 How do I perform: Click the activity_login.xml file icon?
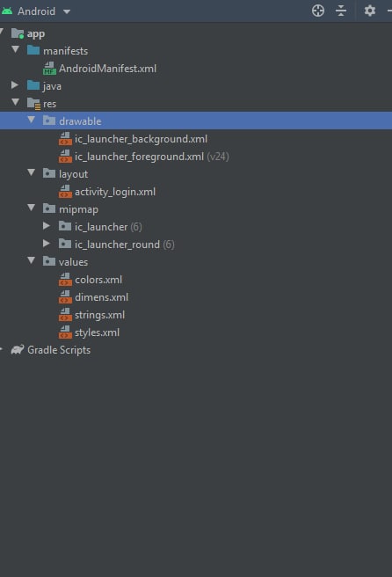coord(65,192)
